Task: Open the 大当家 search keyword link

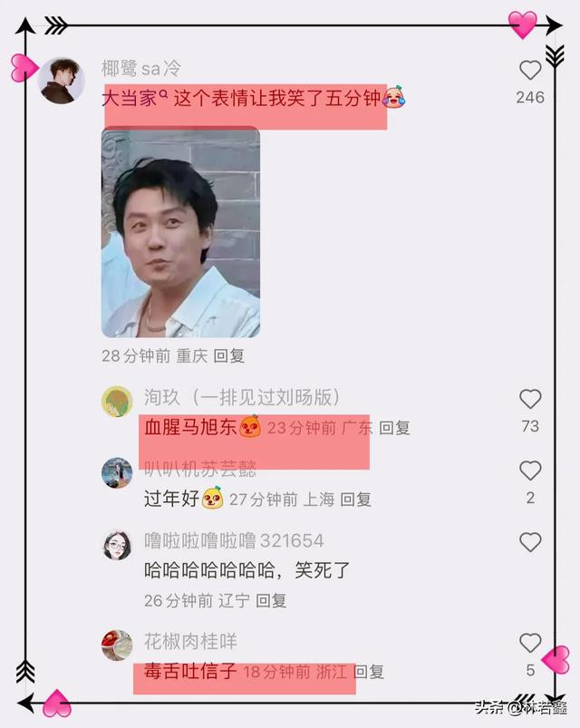Action: [x=134, y=99]
